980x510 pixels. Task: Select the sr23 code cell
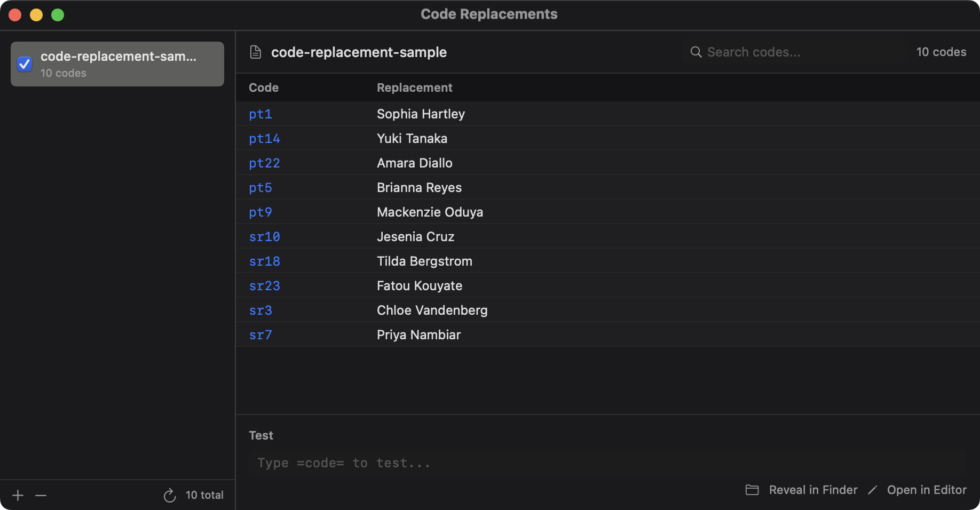(x=264, y=286)
